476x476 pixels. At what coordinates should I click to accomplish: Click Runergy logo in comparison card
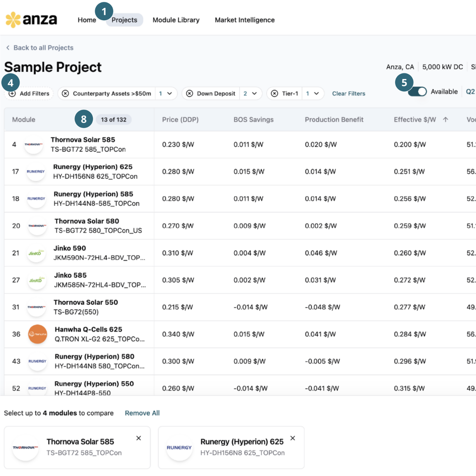tap(179, 447)
